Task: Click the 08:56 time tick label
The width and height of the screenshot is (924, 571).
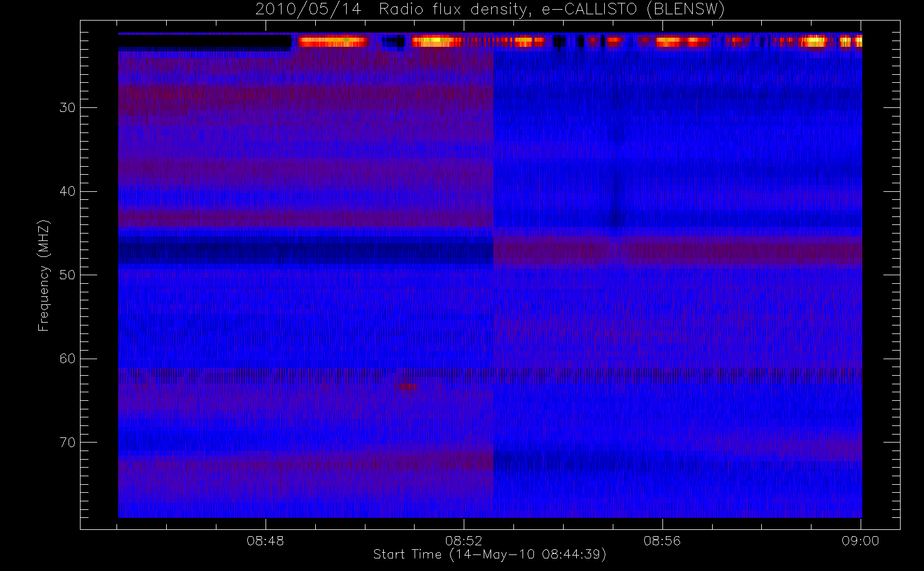Action: (x=662, y=540)
